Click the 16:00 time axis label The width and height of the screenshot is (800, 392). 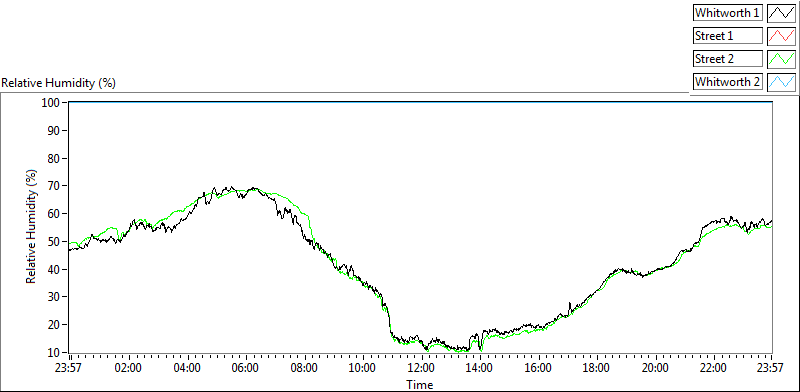pyautogui.click(x=538, y=368)
